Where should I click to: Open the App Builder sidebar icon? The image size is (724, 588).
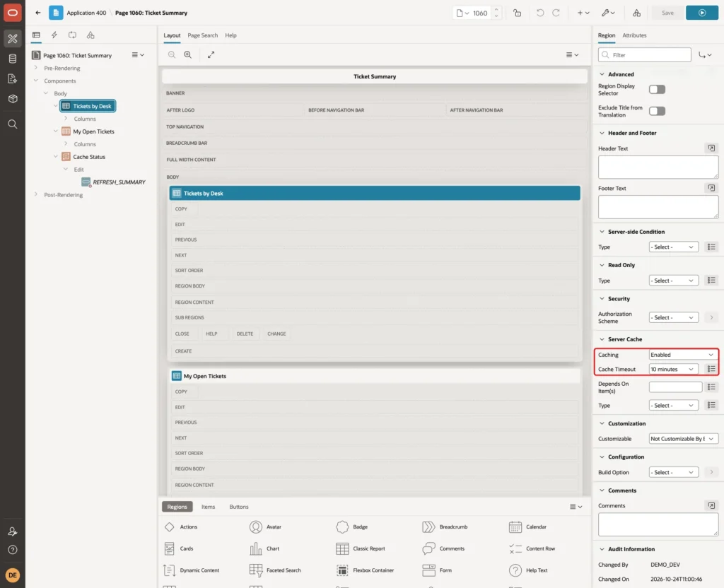pos(13,38)
